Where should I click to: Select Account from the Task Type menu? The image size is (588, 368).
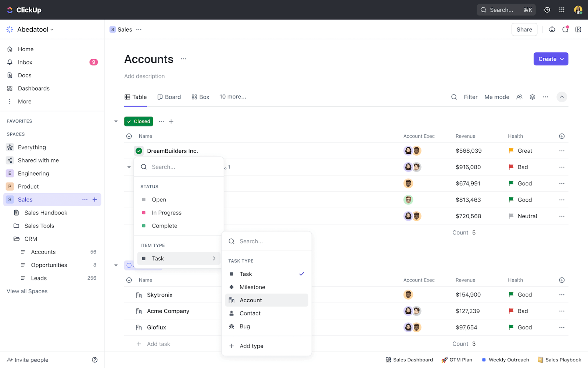pos(251,300)
